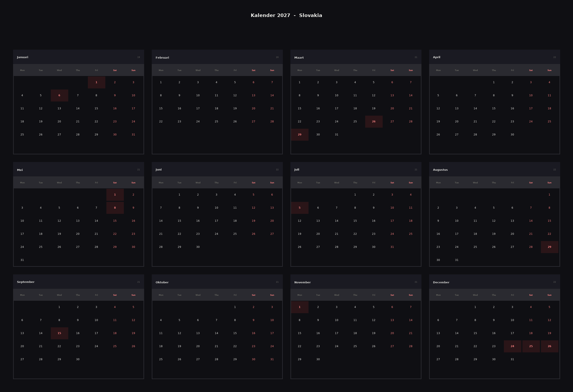
Task: Select April 30 in April
Action: [512, 134]
